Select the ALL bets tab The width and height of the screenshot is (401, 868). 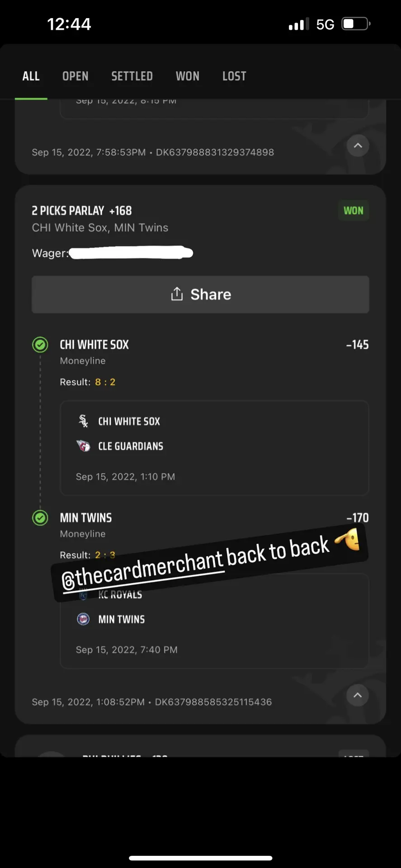coord(31,76)
